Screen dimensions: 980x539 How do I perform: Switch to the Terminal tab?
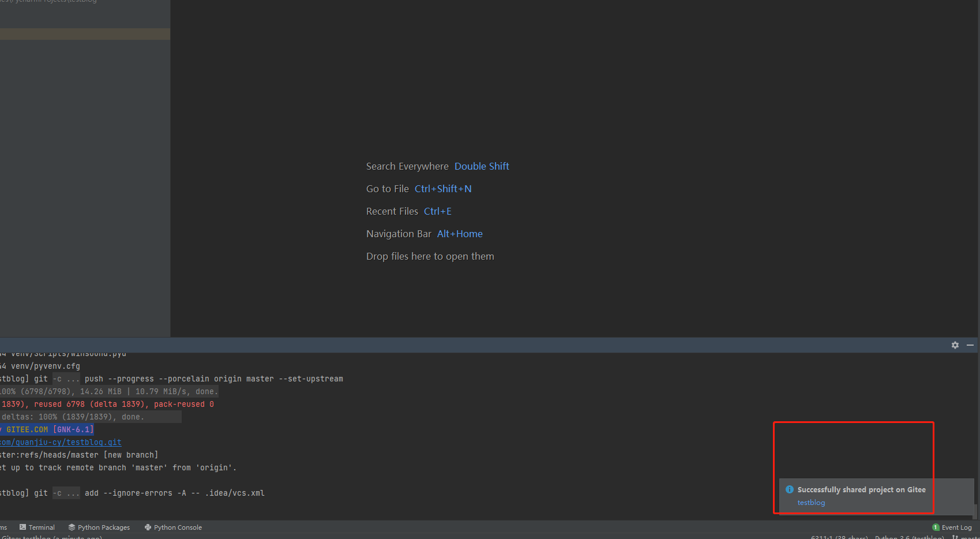point(42,527)
